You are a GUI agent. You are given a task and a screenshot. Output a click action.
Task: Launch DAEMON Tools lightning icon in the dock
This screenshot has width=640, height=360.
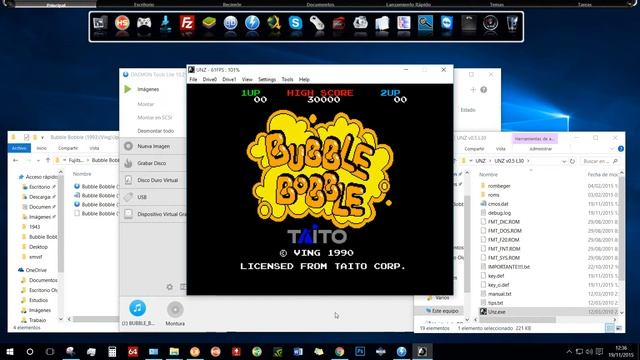coord(252,23)
